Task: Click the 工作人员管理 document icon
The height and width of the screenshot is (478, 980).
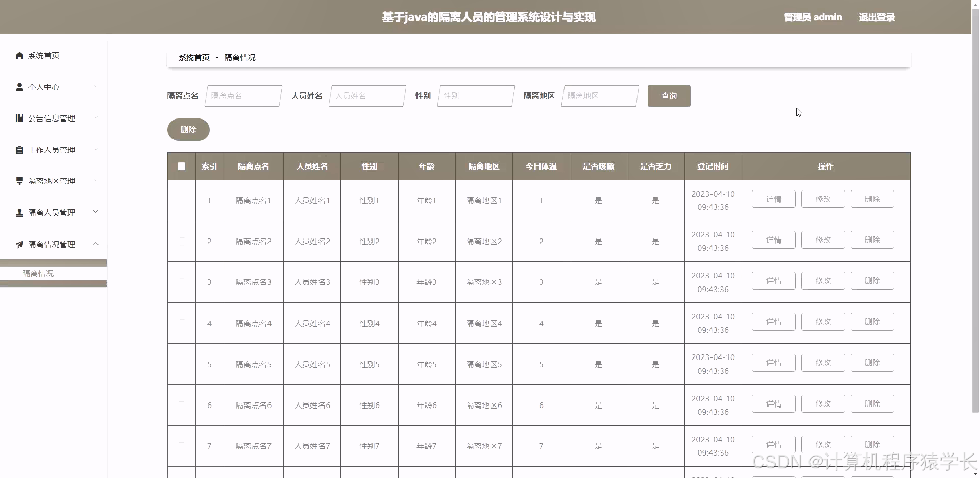Action: (19, 150)
